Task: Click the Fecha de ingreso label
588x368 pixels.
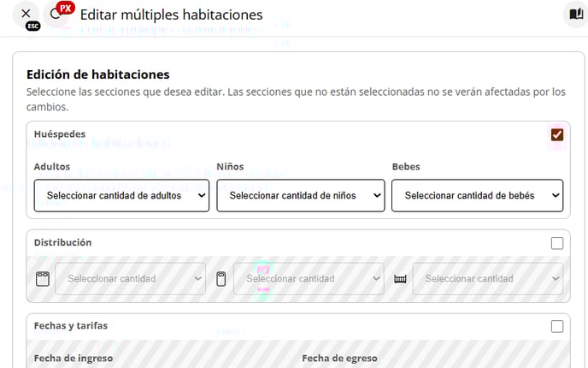Action: [x=73, y=358]
